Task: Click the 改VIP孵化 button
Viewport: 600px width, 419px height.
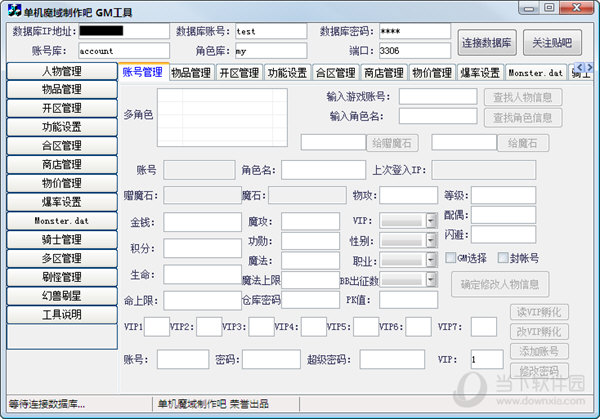Action: [539, 332]
